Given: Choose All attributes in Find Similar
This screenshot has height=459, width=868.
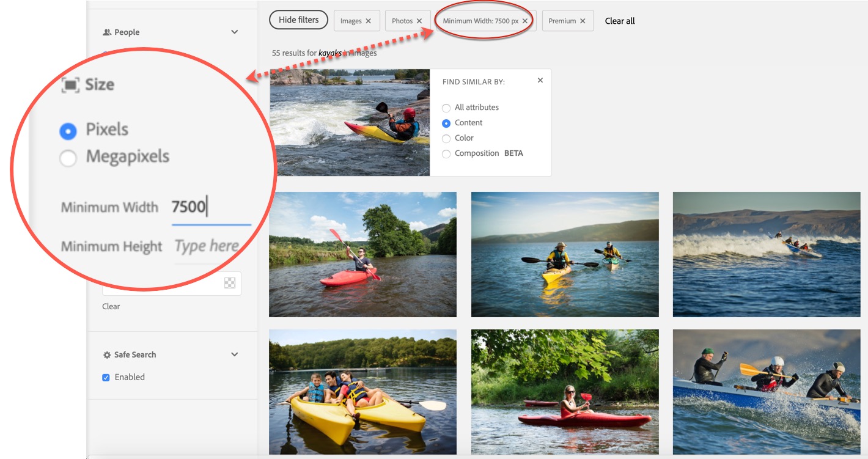Looking at the screenshot, I should 446,108.
